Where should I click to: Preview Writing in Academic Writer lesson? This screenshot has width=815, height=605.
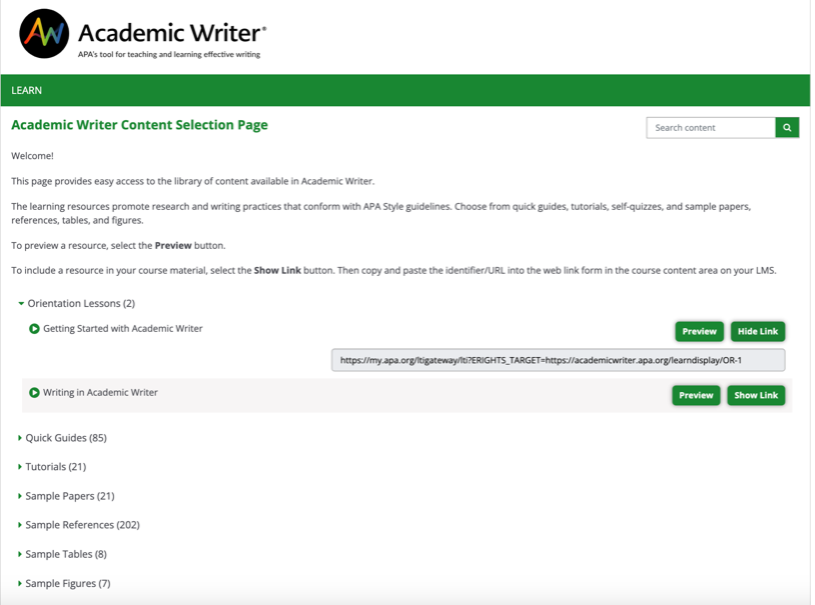click(696, 395)
